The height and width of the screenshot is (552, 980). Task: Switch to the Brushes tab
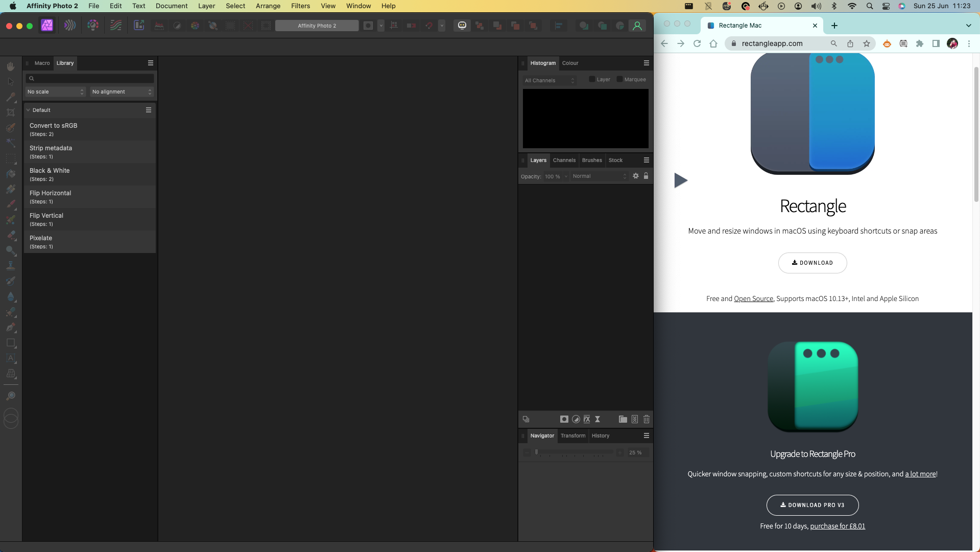tap(592, 160)
